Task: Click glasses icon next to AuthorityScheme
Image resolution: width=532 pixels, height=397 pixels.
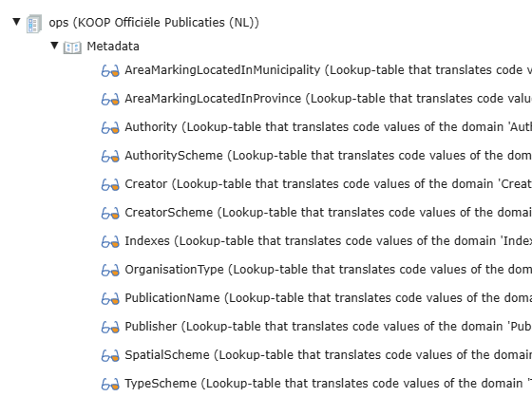Action: (110, 157)
